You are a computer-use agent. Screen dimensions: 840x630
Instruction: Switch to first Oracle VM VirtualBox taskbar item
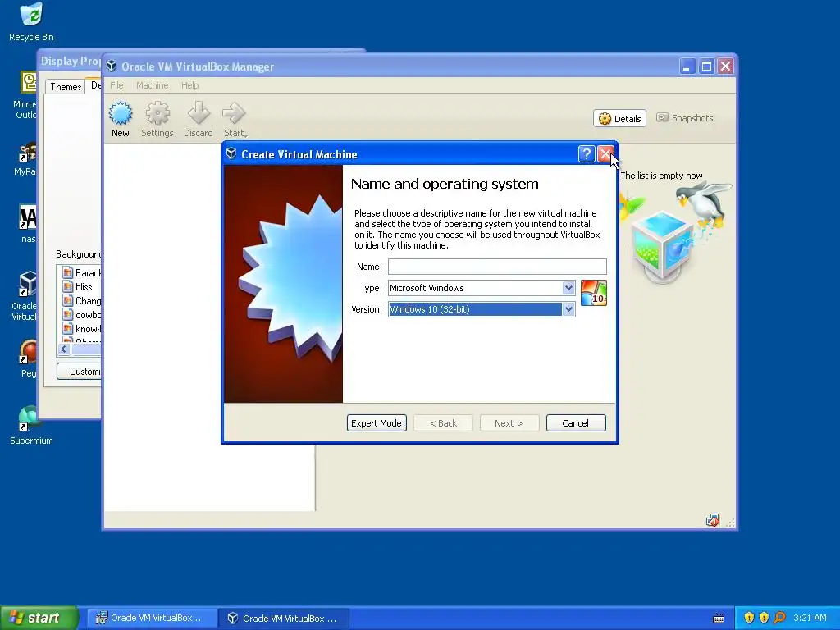tap(151, 618)
